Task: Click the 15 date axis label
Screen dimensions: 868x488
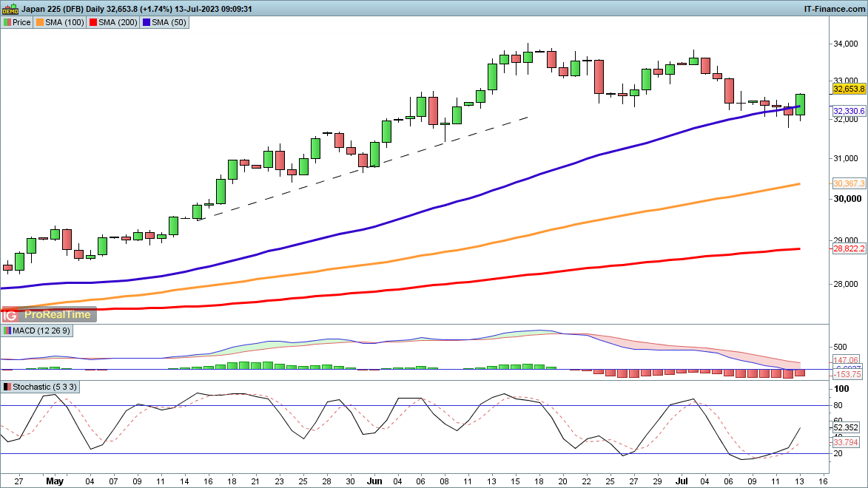Action: tap(515, 481)
